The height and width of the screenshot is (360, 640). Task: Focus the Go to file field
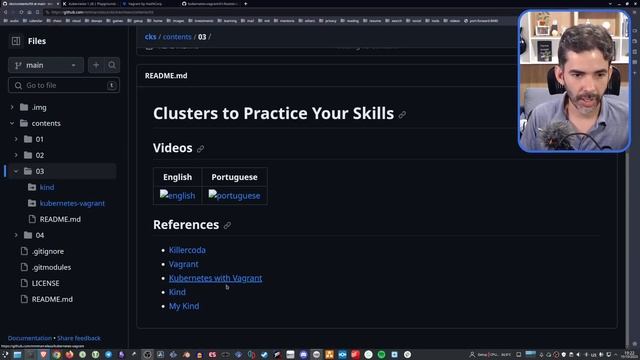pyautogui.click(x=64, y=85)
